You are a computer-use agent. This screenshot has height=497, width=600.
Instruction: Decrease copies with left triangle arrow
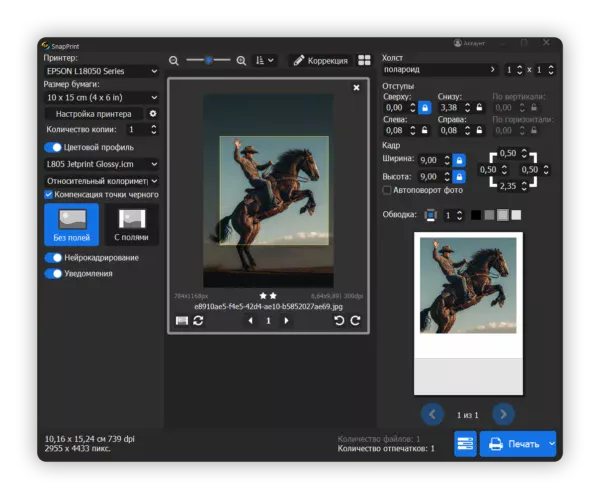tap(251, 321)
